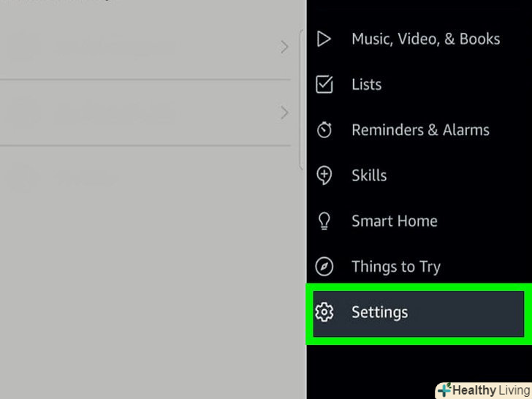Open the Things to Try text label
This screenshot has width=532, height=399.
coord(395,267)
